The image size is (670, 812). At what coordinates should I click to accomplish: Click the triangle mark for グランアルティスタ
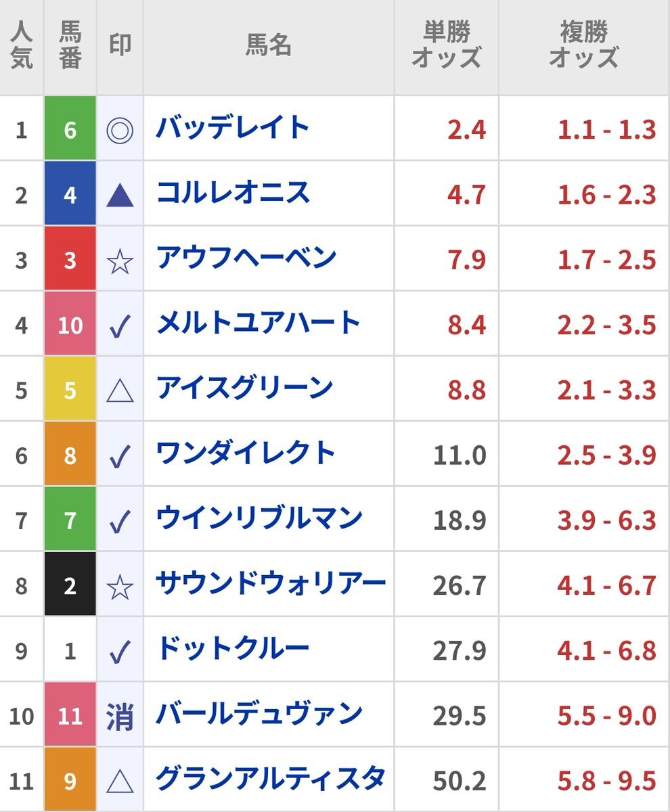click(x=120, y=782)
